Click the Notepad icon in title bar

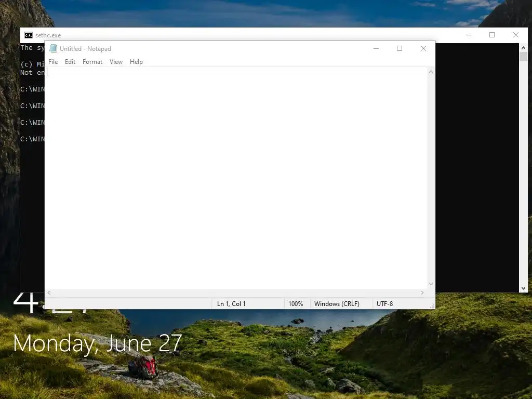tap(54, 48)
